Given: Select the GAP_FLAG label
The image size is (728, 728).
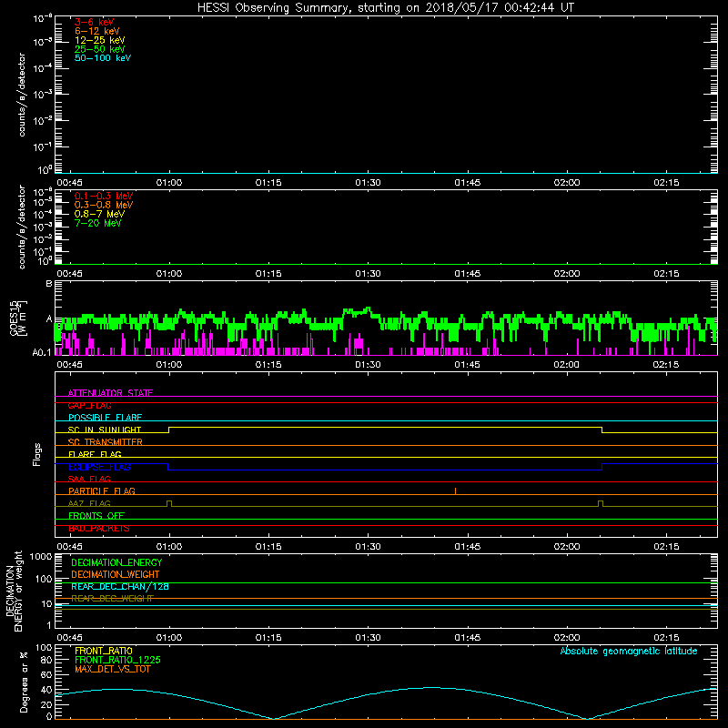Looking at the screenshot, I should point(89,405).
